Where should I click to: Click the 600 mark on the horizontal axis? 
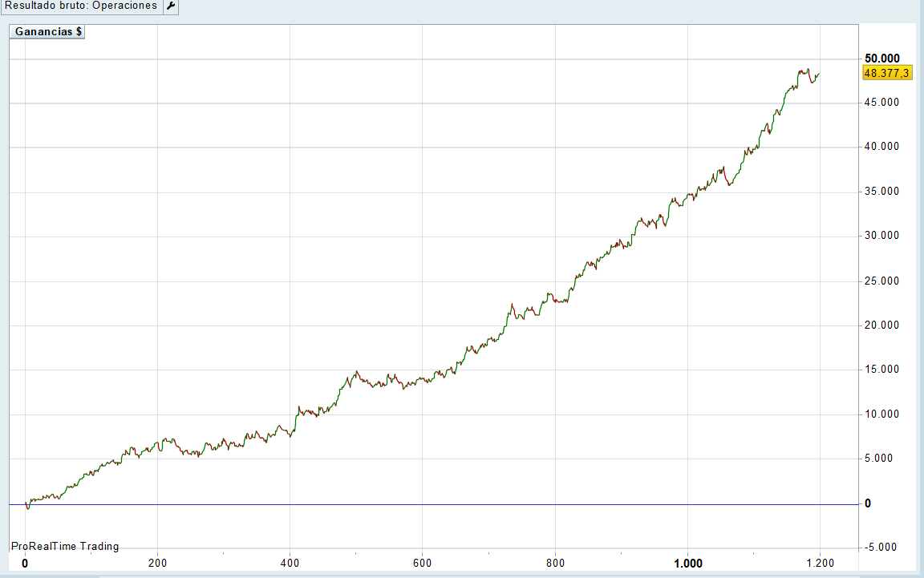[x=423, y=564]
